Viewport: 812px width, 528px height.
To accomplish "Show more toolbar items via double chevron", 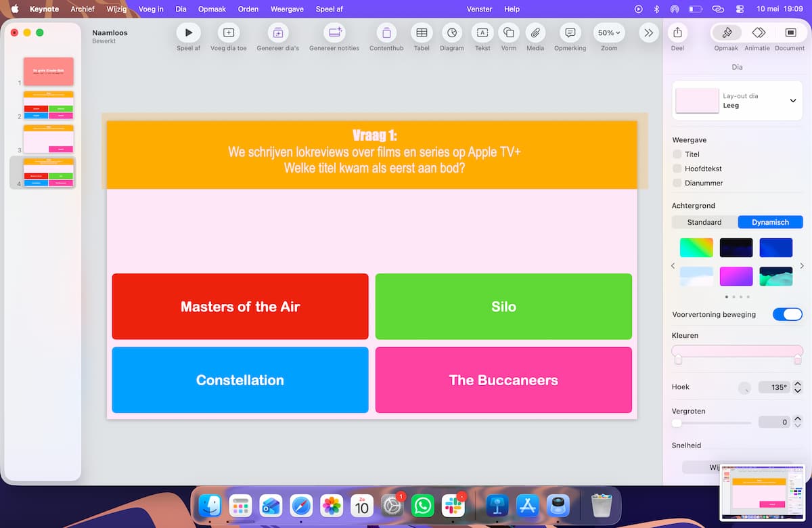I will (x=649, y=32).
